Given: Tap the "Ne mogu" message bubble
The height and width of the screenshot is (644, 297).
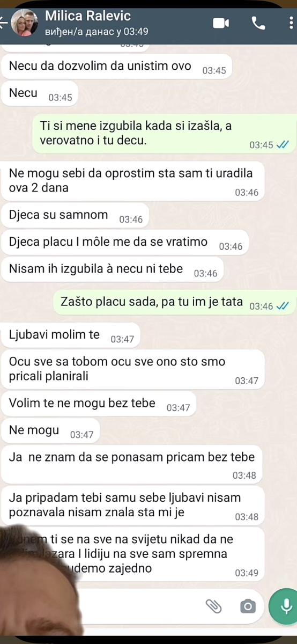Looking at the screenshot, I should pyautogui.click(x=50, y=431).
